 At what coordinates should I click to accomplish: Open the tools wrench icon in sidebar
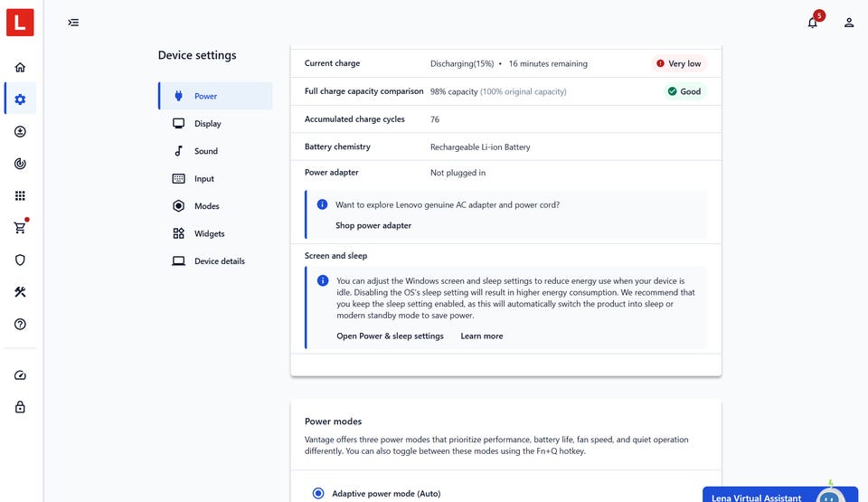pyautogui.click(x=20, y=292)
